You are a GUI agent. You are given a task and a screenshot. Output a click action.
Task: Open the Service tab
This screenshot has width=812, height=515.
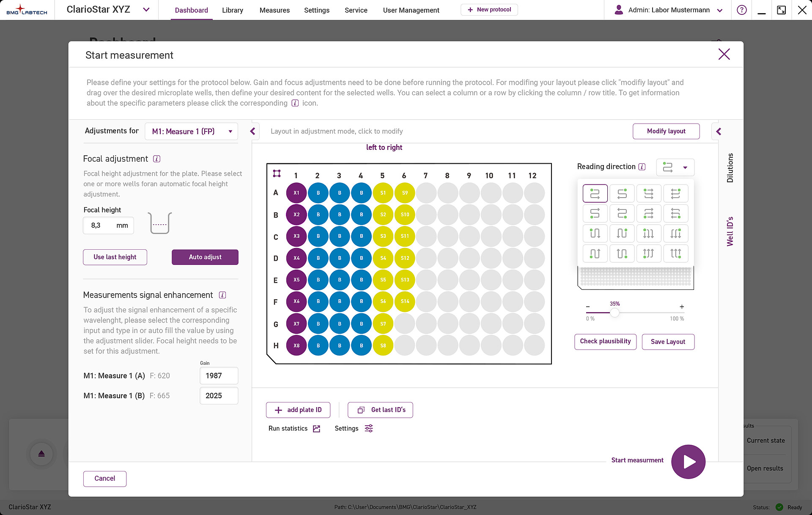tap(356, 10)
